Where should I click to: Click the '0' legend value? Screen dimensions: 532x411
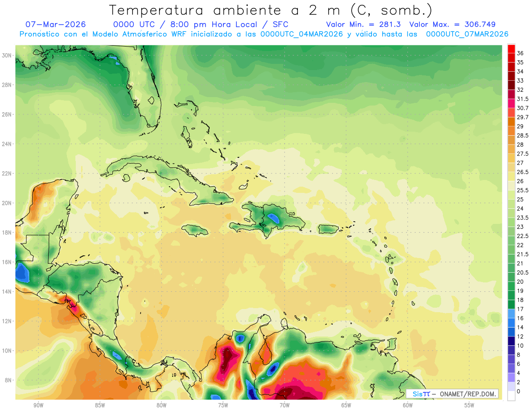pos(518,391)
